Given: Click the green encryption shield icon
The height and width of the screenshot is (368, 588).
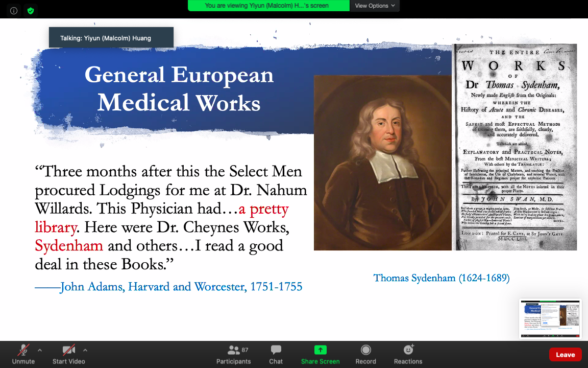Looking at the screenshot, I should click(31, 10).
